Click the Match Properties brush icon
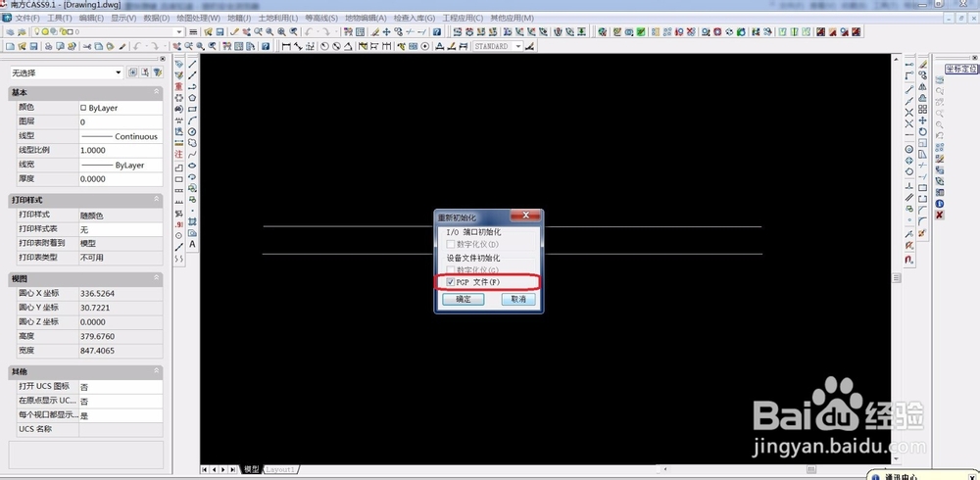The image size is (980, 480). pos(122,46)
